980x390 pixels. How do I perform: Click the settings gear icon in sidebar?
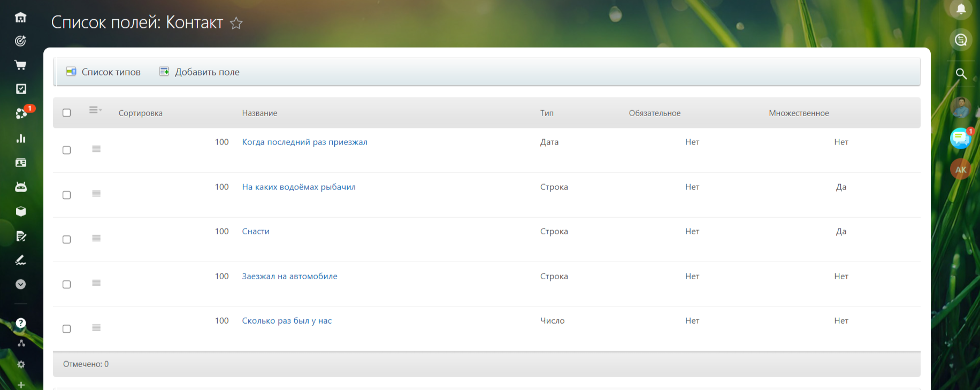coord(21,364)
